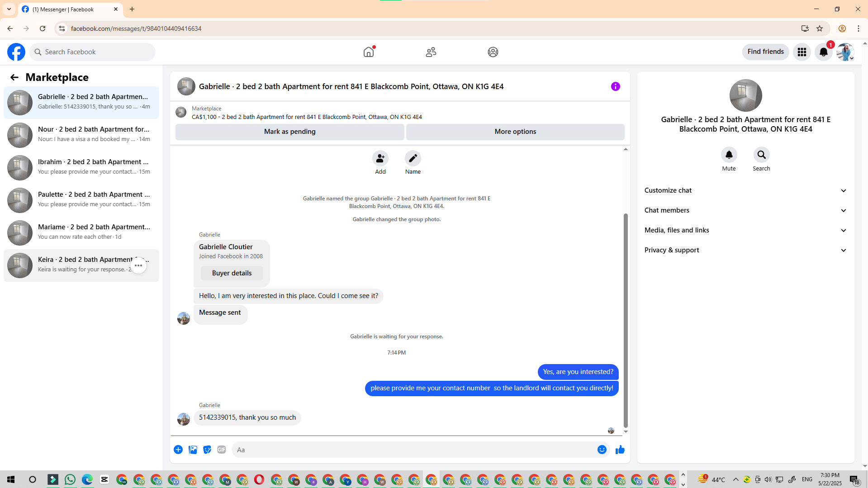Open the Chrome three-dot menu
868x488 pixels.
tap(859, 28)
